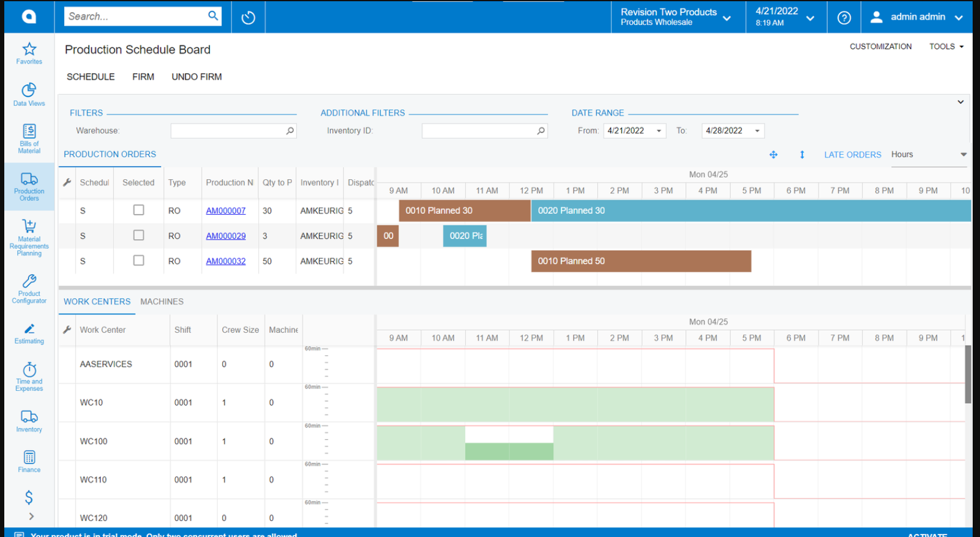The height and width of the screenshot is (537, 980).
Task: Open Finance module icon
Action: pos(29,462)
